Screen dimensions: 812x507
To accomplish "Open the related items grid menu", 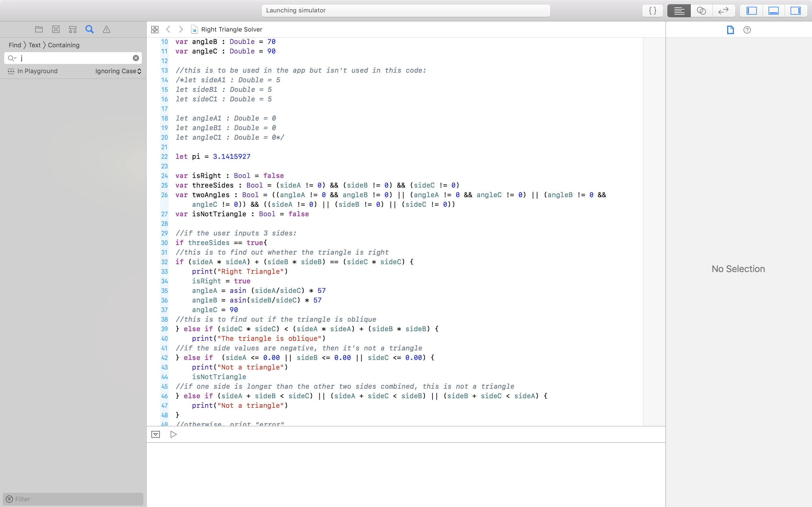I will tap(155, 30).
